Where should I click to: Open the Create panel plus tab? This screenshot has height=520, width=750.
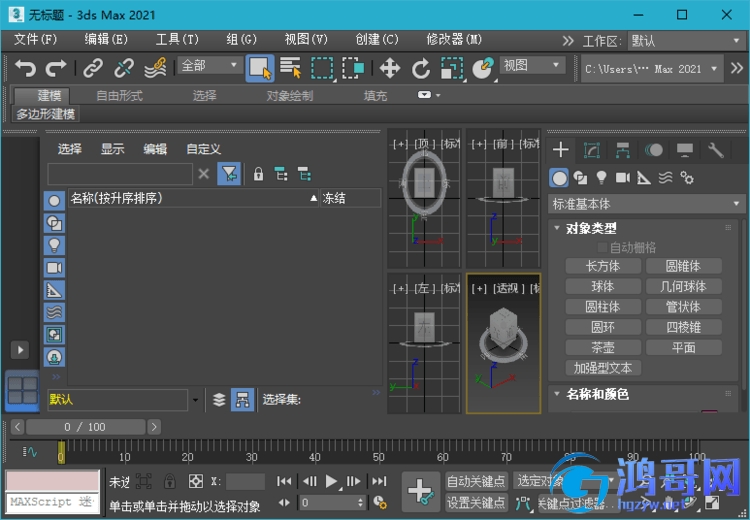click(561, 150)
